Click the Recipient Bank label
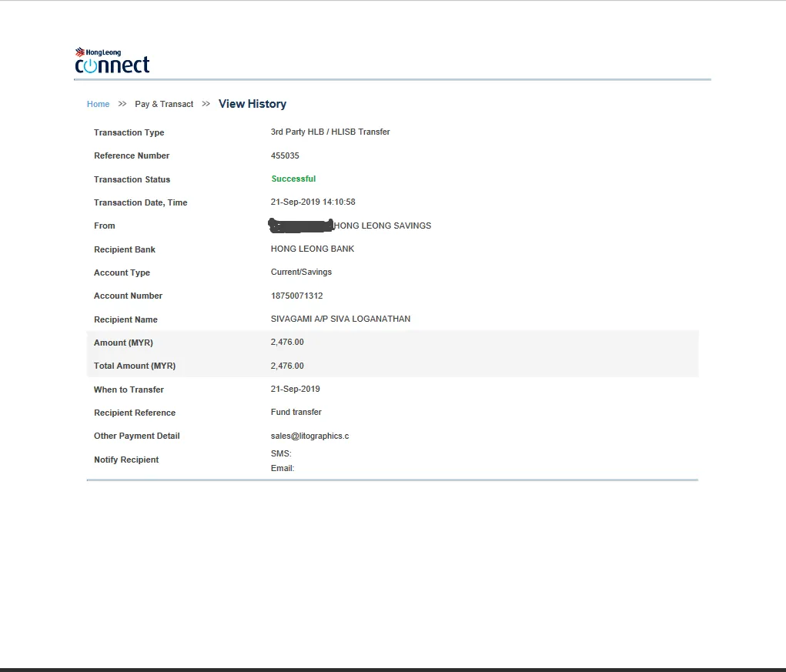The image size is (786, 672). pyautogui.click(x=124, y=249)
